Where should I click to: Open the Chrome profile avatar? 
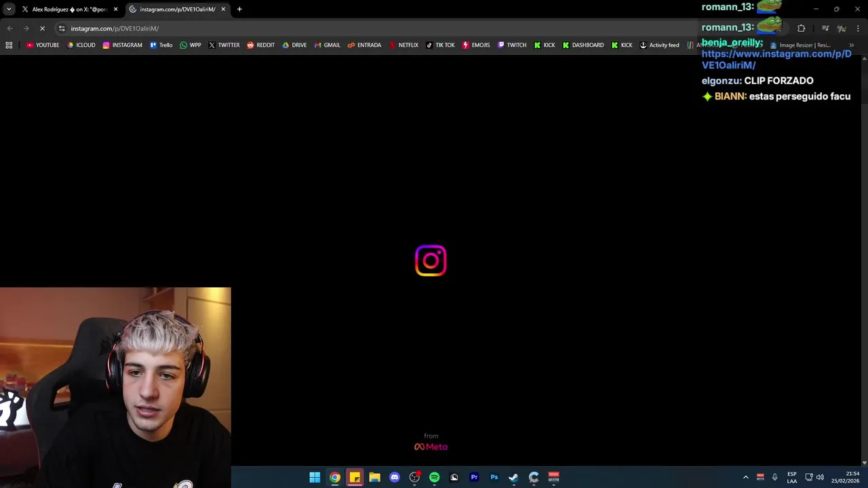[x=842, y=28]
